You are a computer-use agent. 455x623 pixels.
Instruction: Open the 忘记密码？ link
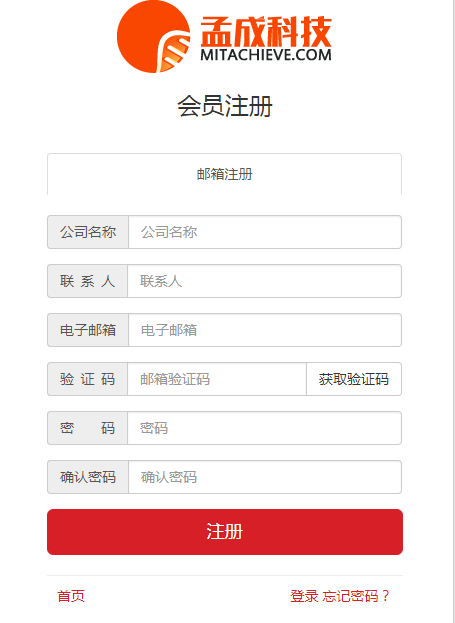pos(356,596)
